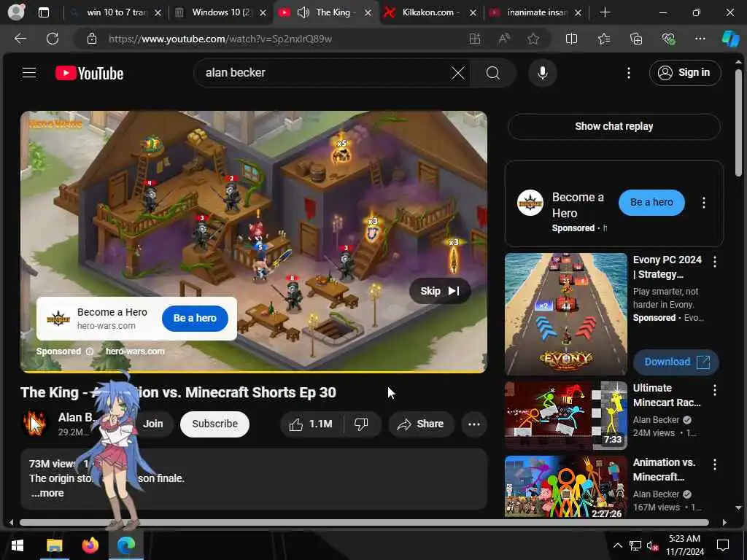Open File Explorer from the taskbar
Image resolution: width=747 pixels, height=560 pixels.
[x=54, y=545]
